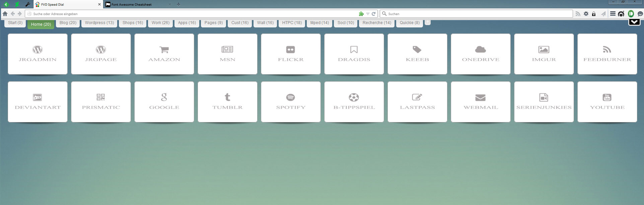Click the paper plane send icon
Screen dimensions: 644x205
point(603,14)
